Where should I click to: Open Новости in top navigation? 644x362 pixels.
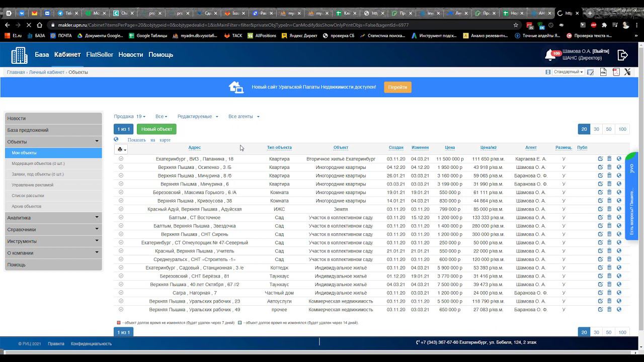coord(131,54)
